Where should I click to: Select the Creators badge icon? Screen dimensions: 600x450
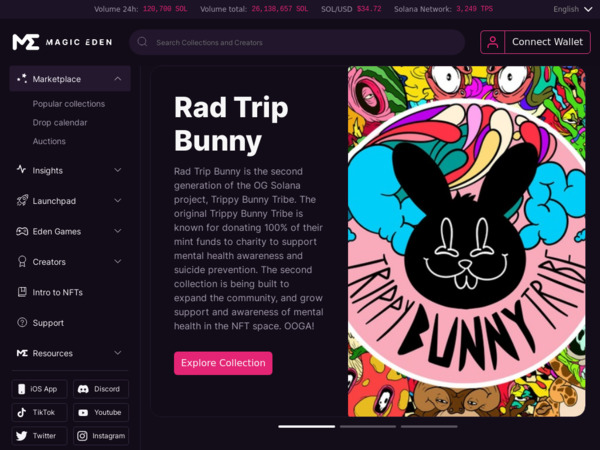click(x=22, y=261)
